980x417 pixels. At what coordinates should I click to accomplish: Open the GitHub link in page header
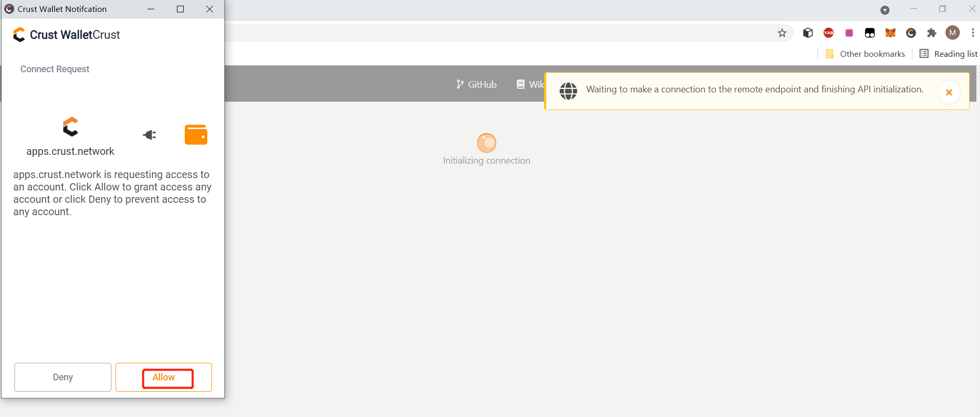(x=477, y=84)
